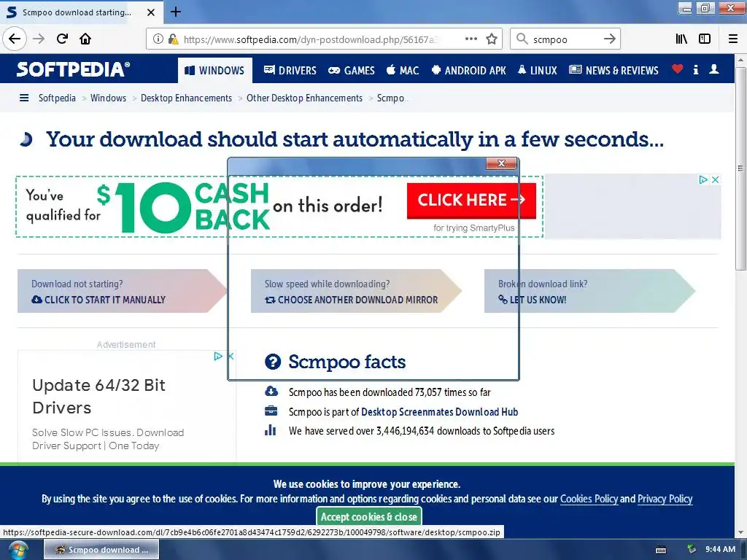
Task: Open the browser home page icon
Action: point(85,39)
